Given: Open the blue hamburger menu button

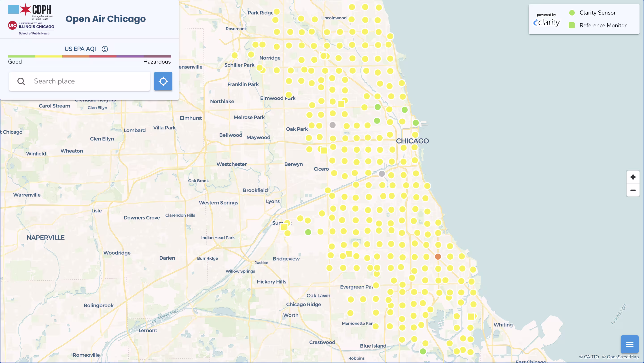Looking at the screenshot, I should (629, 344).
